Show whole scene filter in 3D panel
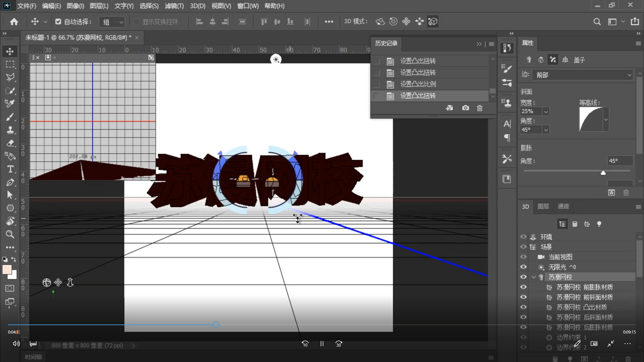The image size is (644, 362). pos(562,224)
